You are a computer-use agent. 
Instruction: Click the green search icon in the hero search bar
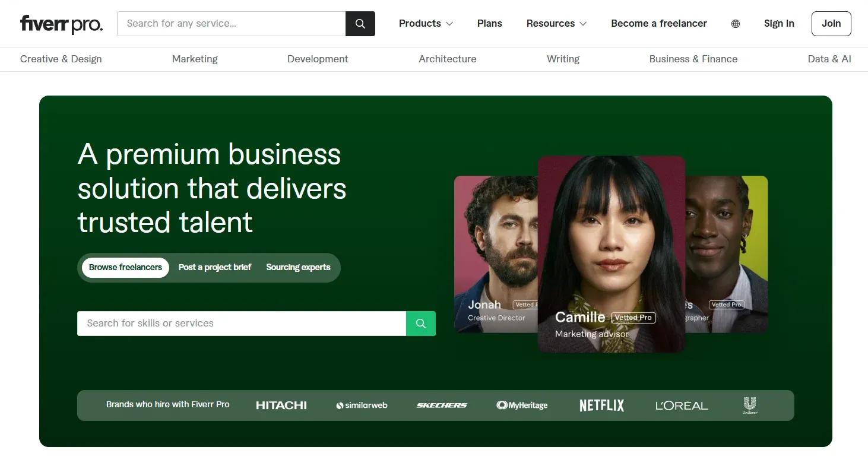point(420,324)
